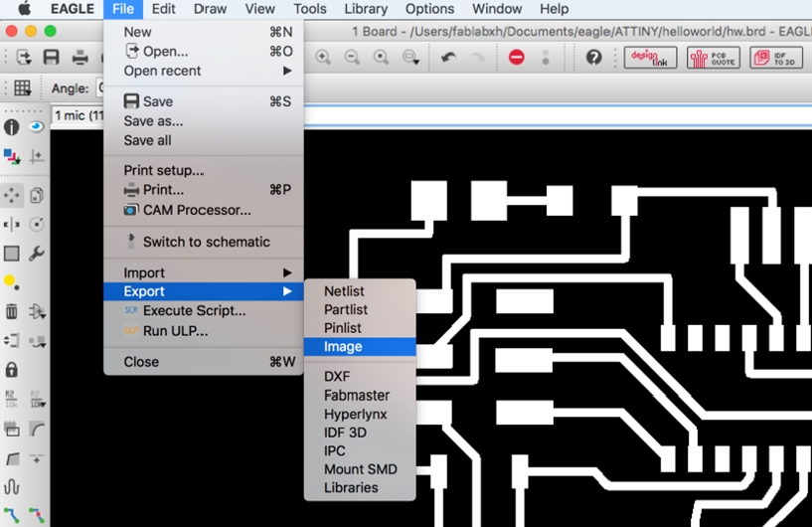Click the PCB Quote button
This screenshot has width=812, height=527.
click(714, 58)
